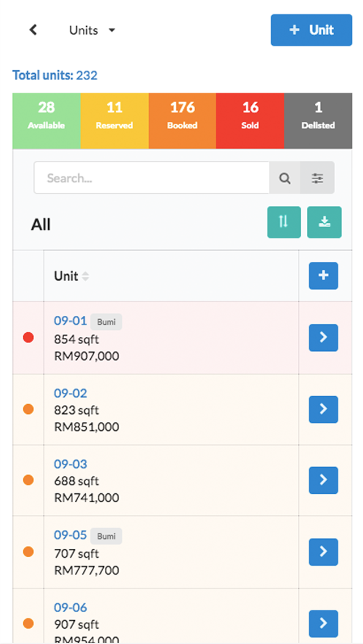Click the teal download export icon
363x644 pixels.
click(x=324, y=222)
